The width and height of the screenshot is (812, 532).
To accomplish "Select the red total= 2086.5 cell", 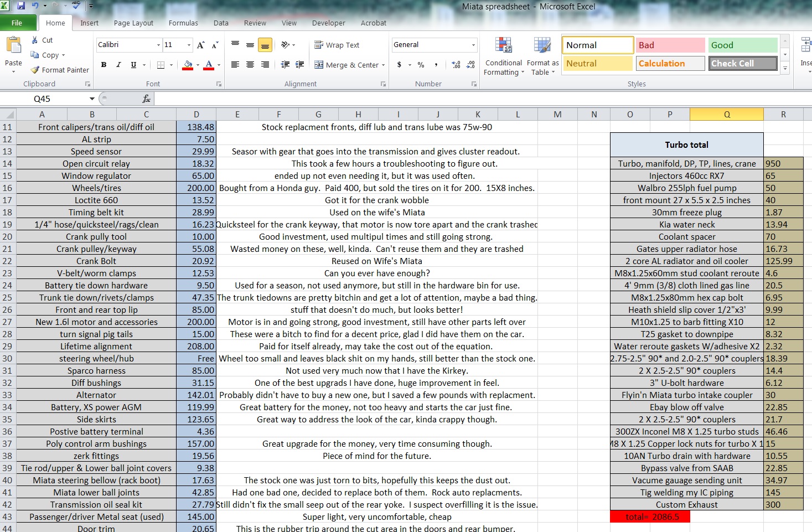I will tap(650, 516).
